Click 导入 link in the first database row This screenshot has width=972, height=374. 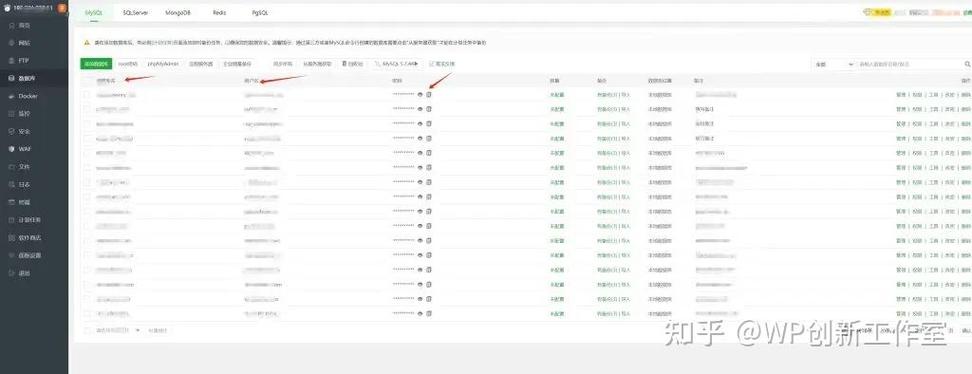[625, 95]
